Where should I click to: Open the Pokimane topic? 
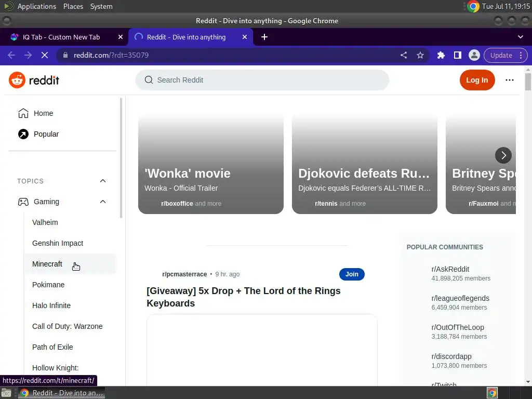pyautogui.click(x=48, y=285)
